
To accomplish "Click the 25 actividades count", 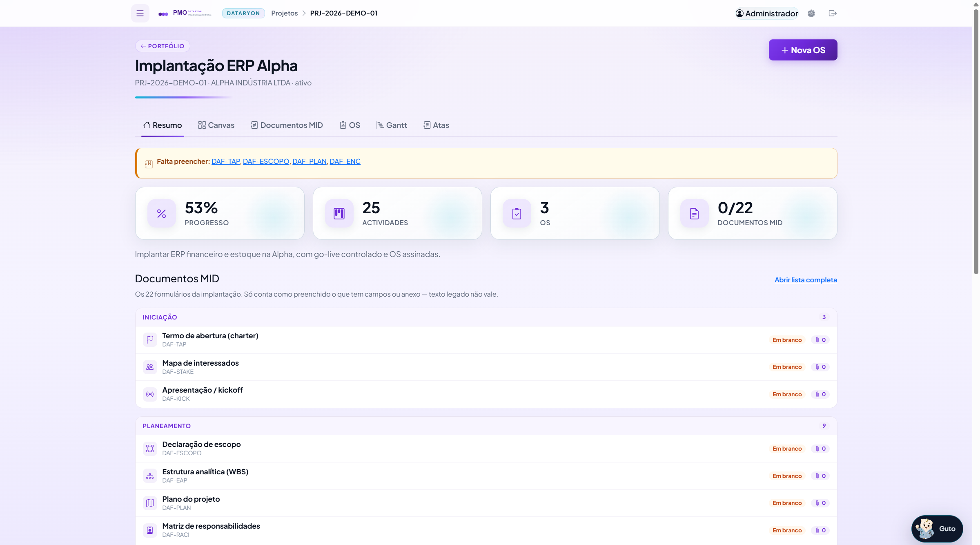I will click(371, 208).
